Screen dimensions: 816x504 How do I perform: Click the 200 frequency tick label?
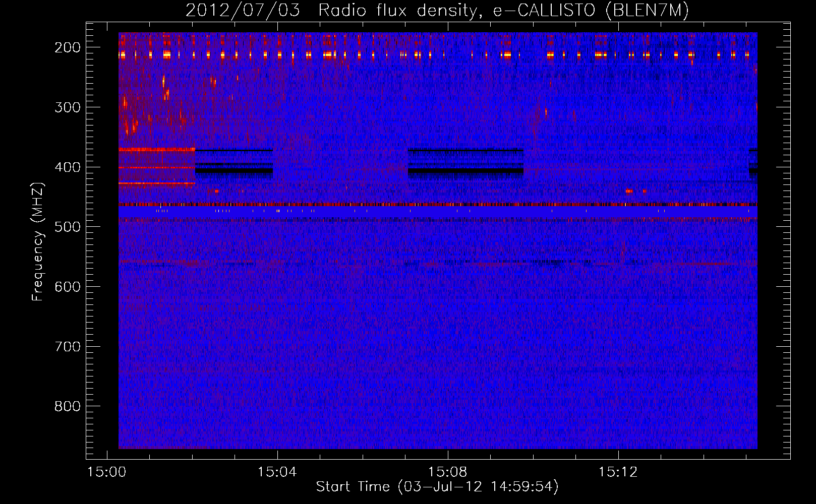tap(68, 47)
